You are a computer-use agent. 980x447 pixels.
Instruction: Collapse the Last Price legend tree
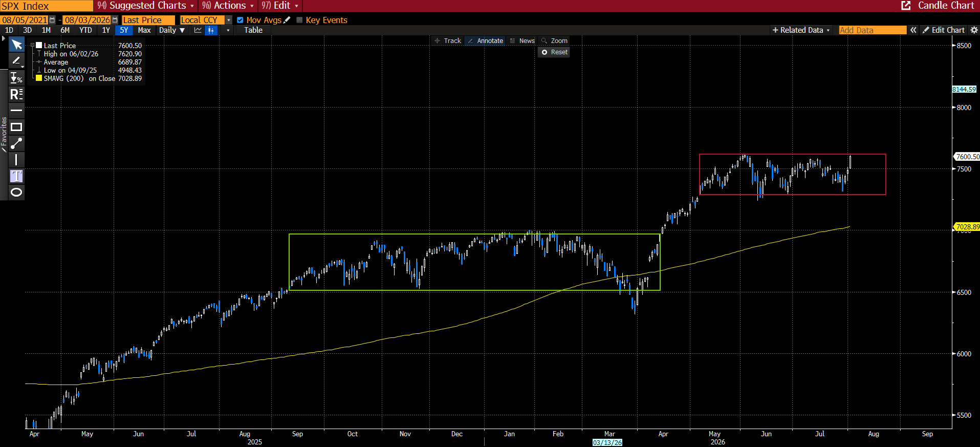pyautogui.click(x=32, y=46)
